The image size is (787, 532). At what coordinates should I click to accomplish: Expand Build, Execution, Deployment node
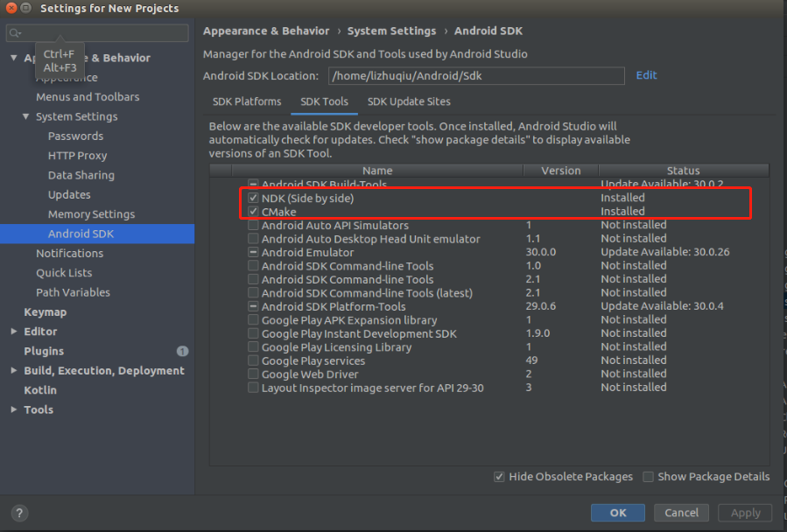(13, 370)
